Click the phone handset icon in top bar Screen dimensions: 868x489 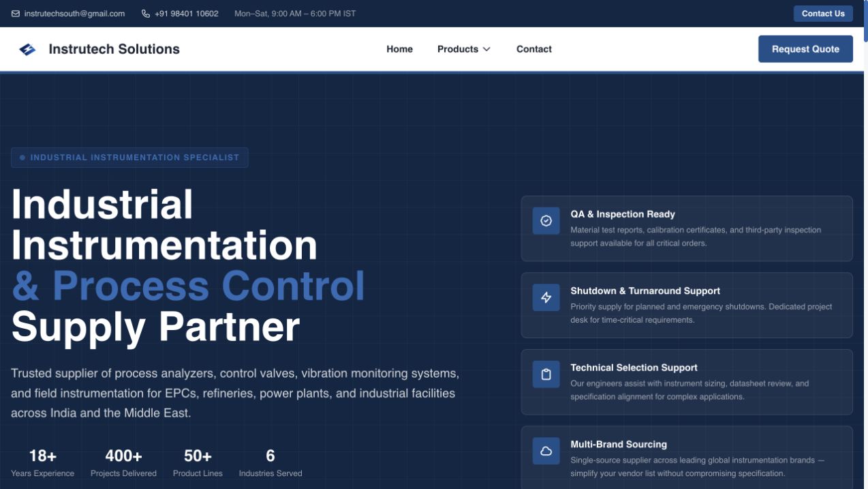pyautogui.click(x=146, y=14)
